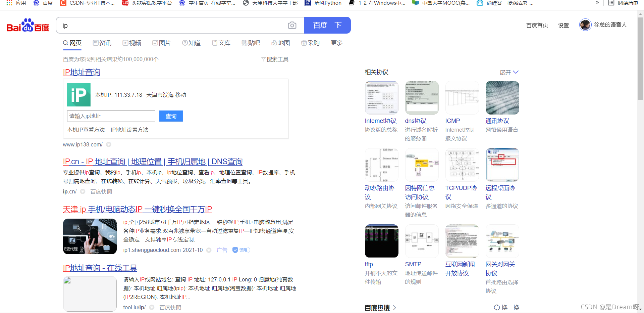
Task: Open 天津 ip 手机/电脑动态IP ad link
Action: 138,210
